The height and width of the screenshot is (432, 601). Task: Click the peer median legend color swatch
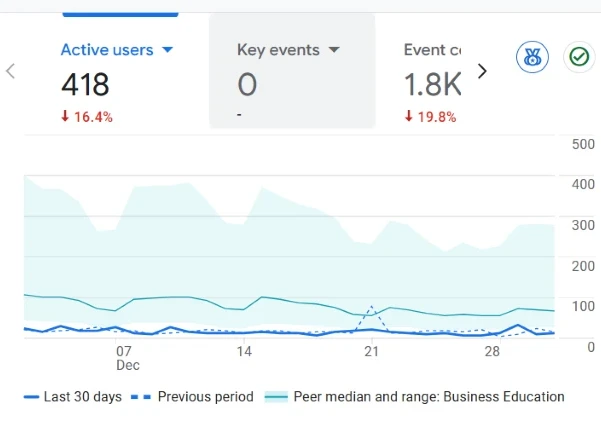click(x=275, y=397)
